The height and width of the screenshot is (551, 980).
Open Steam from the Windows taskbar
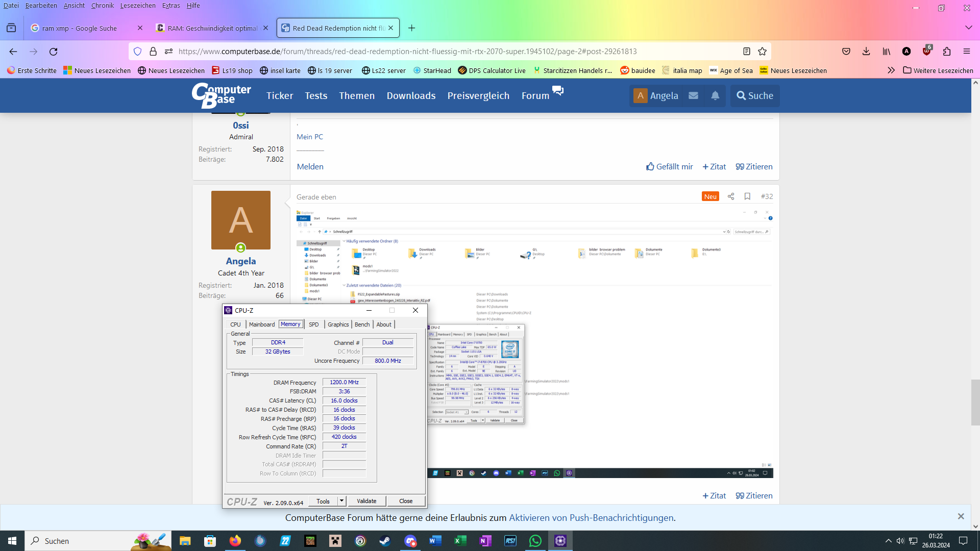[385, 541]
